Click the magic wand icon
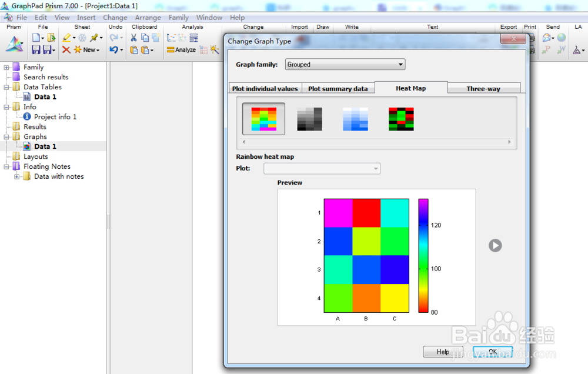This screenshot has width=588, height=374. (x=215, y=49)
